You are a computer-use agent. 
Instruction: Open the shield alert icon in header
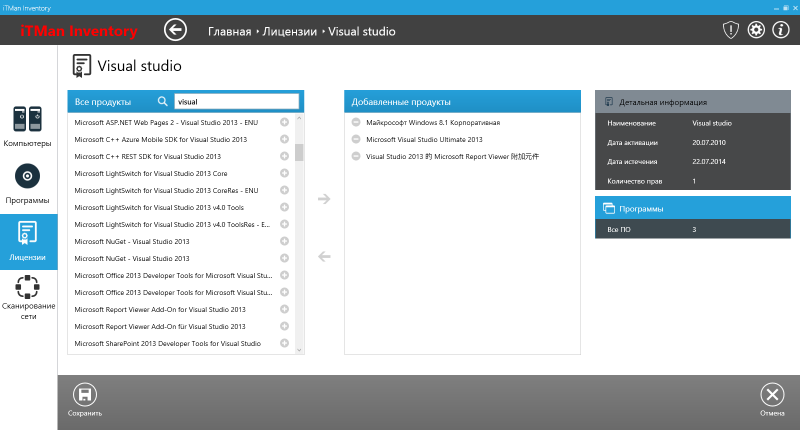(731, 30)
